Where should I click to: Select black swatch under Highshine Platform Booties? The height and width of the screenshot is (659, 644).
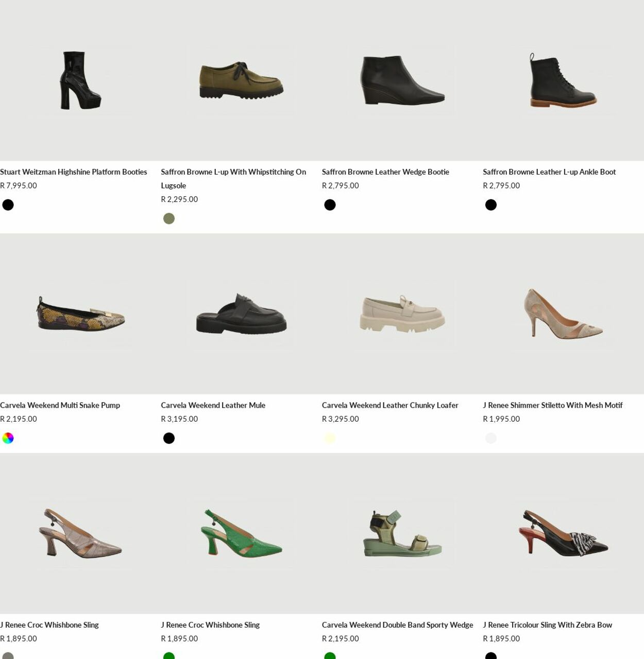[8, 205]
